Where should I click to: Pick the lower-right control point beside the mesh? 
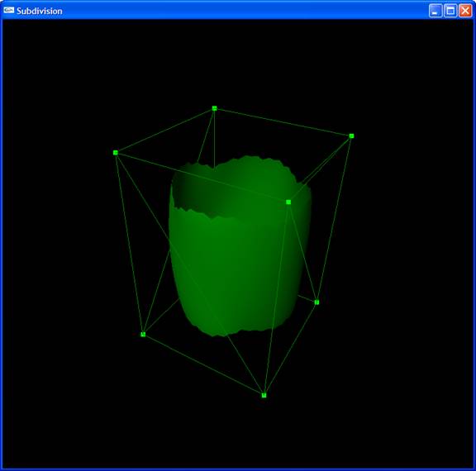click(x=317, y=302)
